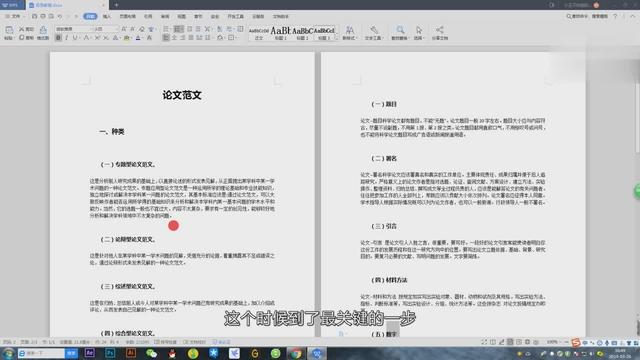The height and width of the screenshot is (360, 640).
Task: Toggle Bold formatting
Action: tap(58, 38)
